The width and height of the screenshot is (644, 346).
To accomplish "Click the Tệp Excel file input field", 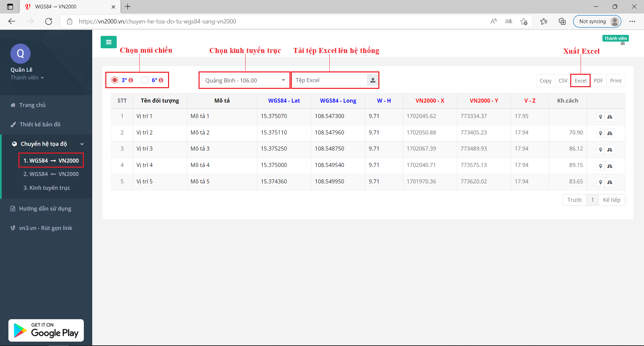I will (x=330, y=80).
